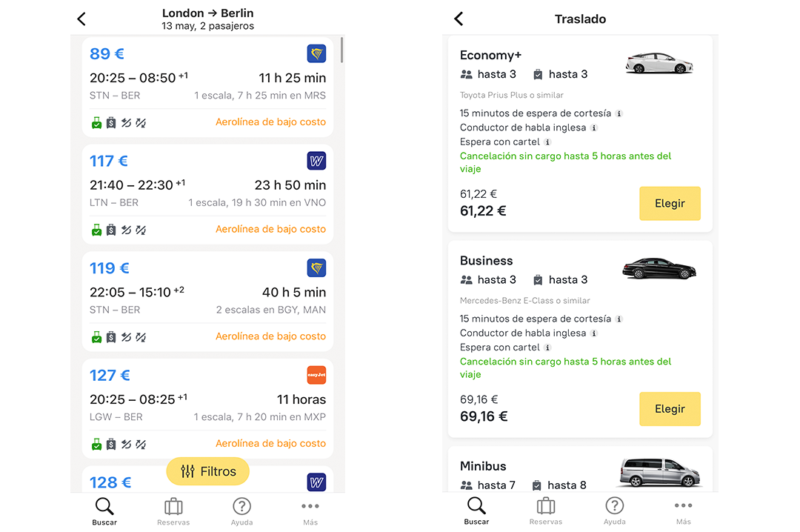
Task: Open Ayuda tab in the Traslado screen
Action: click(x=614, y=511)
